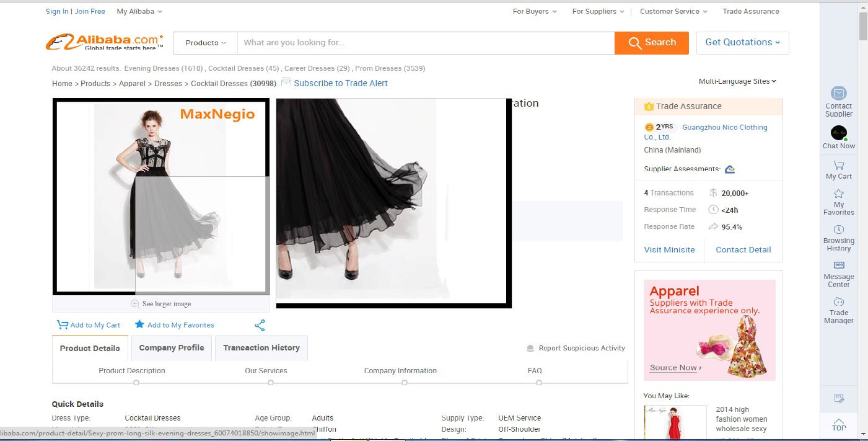Open Message Center icon
This screenshot has width=868, height=441.
[838, 265]
